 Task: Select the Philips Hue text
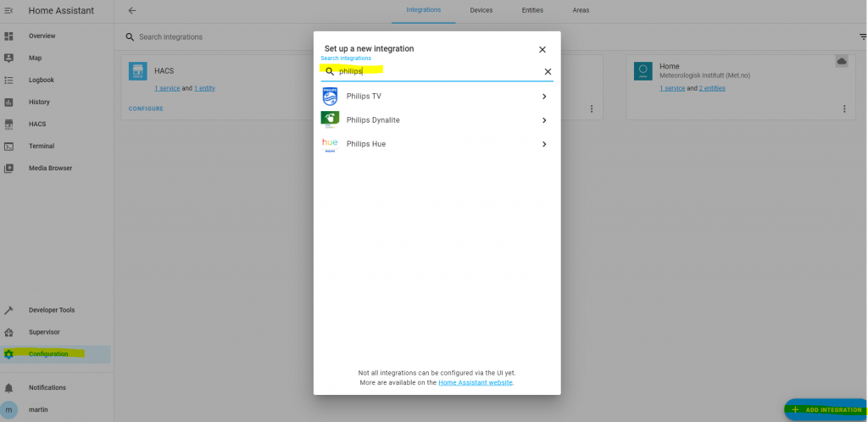[x=366, y=144]
